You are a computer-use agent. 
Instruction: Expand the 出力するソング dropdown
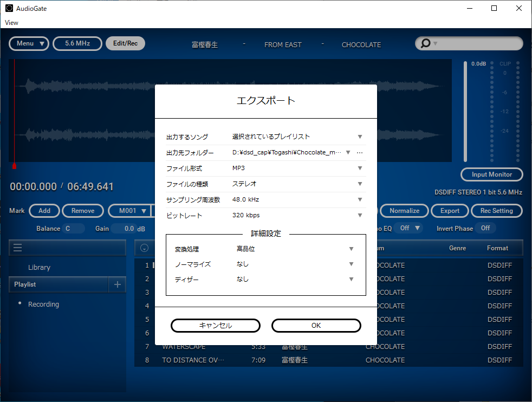[x=360, y=137]
